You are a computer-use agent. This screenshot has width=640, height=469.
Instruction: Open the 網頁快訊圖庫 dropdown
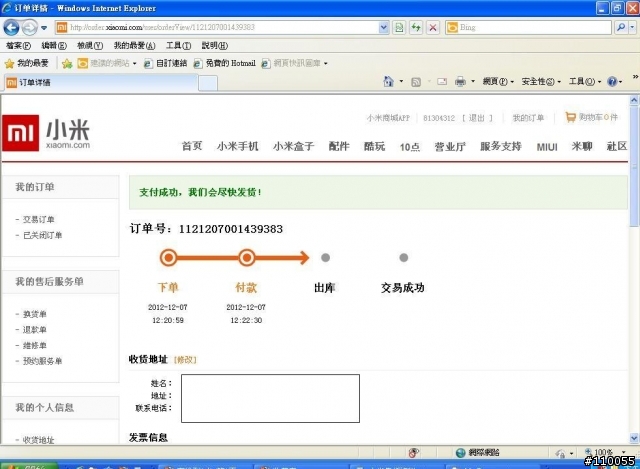(x=294, y=63)
